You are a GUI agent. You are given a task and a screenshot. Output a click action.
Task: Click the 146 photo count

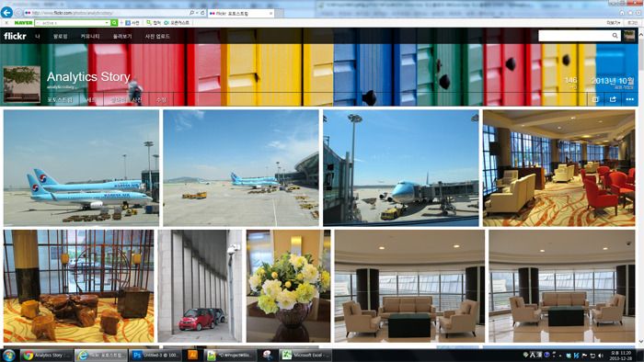[x=570, y=80]
